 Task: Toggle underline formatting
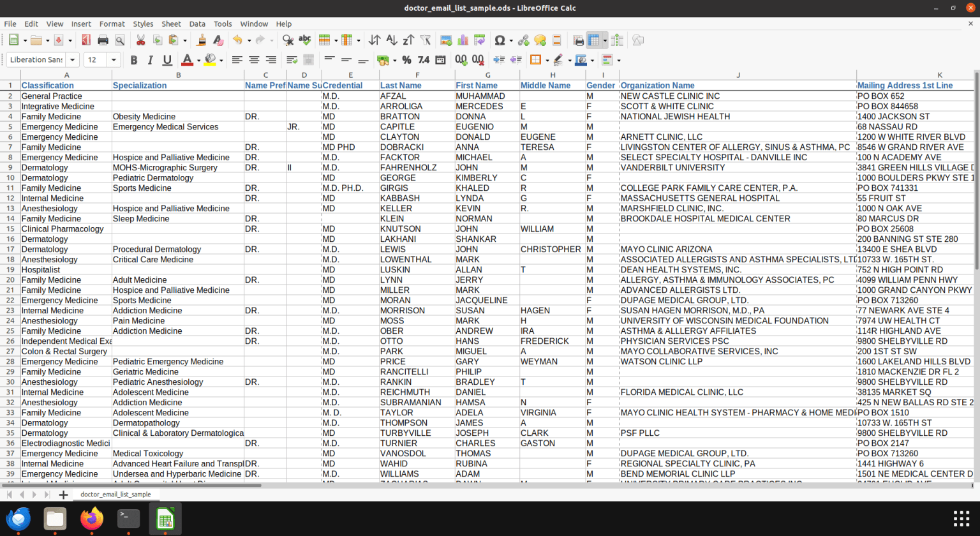(x=167, y=59)
